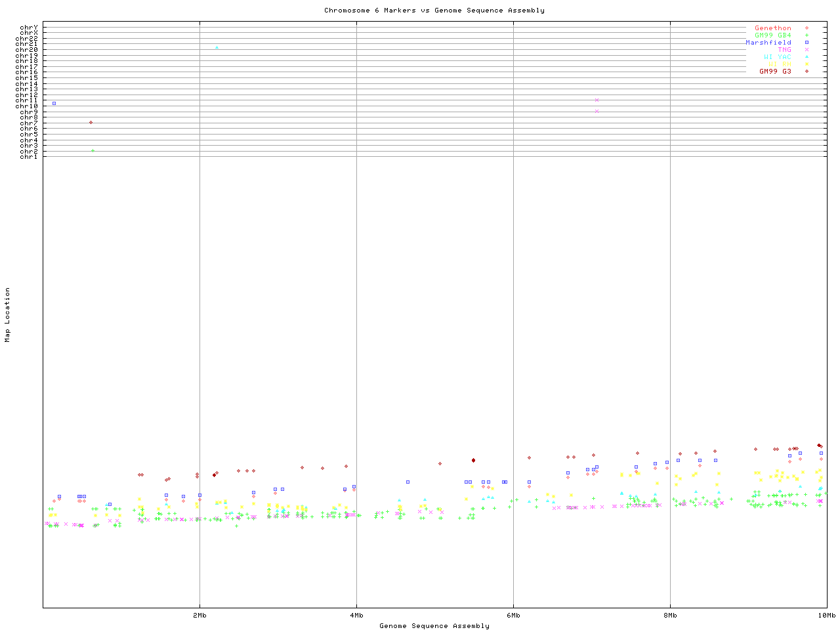This screenshot has width=840, height=630.
Task: Click the magenta cross outlier on chr9
Action: pyautogui.click(x=597, y=111)
